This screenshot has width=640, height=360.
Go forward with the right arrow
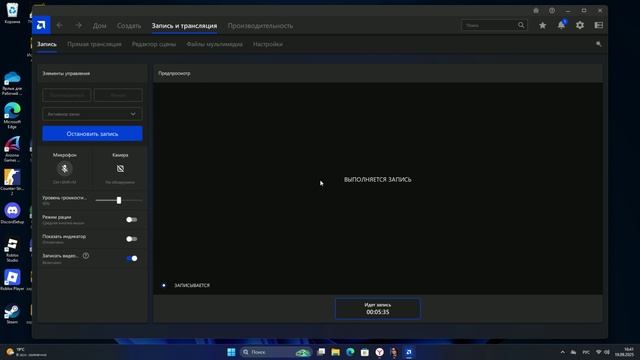click(x=78, y=25)
